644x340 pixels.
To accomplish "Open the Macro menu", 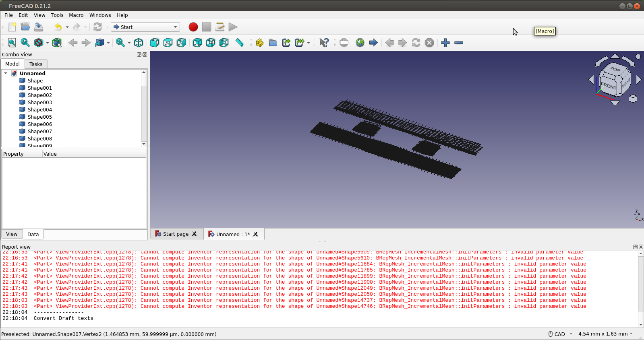I will pyautogui.click(x=76, y=15).
